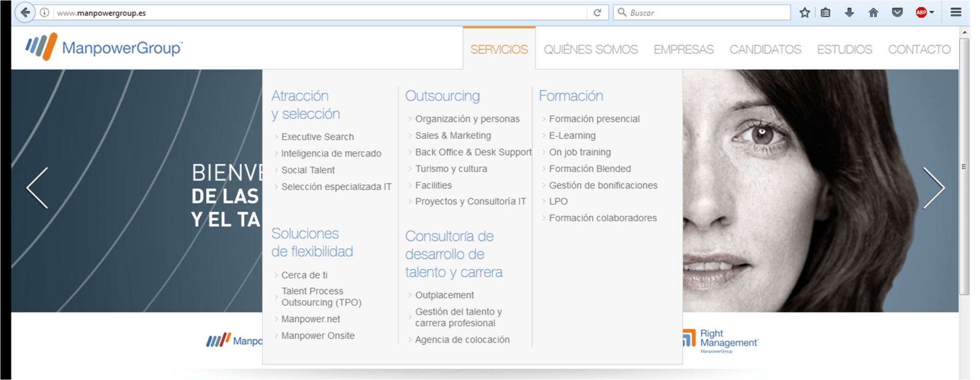Select Formación Blended
The width and height of the screenshot is (980, 380).
[x=590, y=169]
